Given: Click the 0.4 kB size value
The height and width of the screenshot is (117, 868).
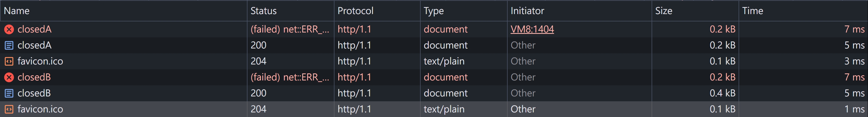Looking at the screenshot, I should pyautogui.click(x=722, y=93).
